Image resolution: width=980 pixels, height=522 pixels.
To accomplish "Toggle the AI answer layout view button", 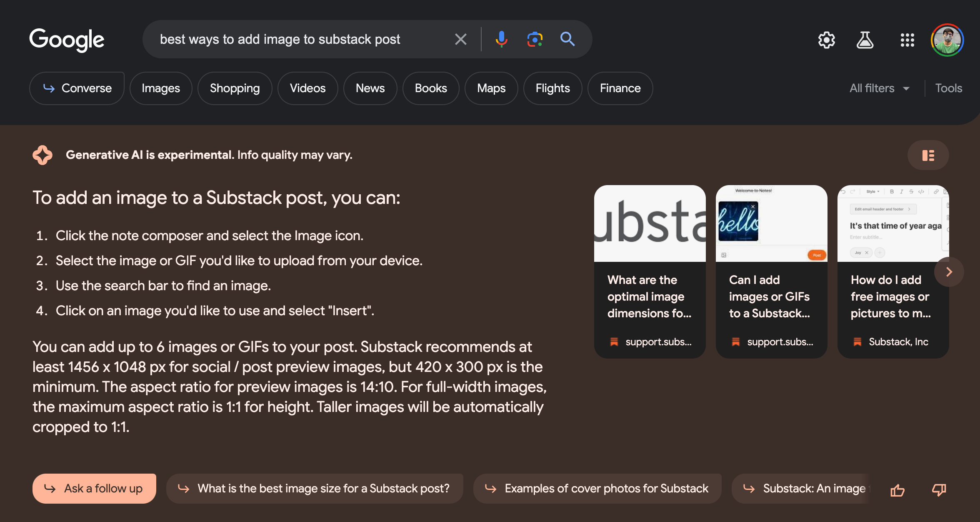I will tap(928, 155).
